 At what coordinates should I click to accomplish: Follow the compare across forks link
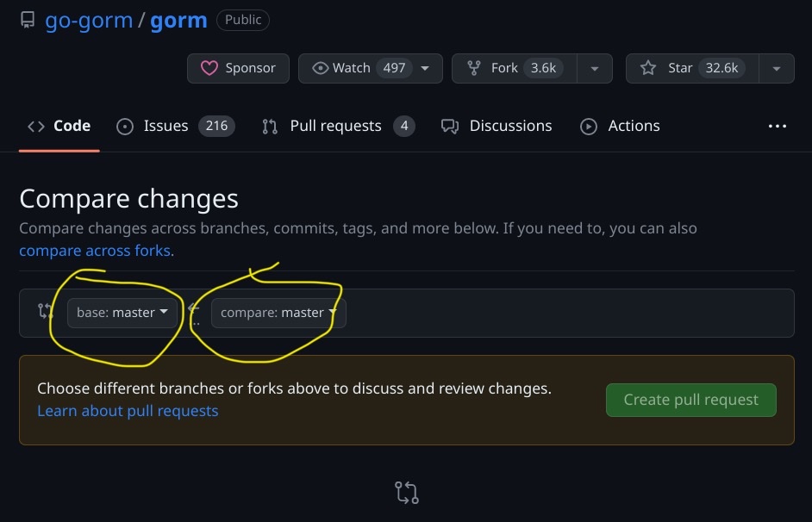pyautogui.click(x=95, y=250)
